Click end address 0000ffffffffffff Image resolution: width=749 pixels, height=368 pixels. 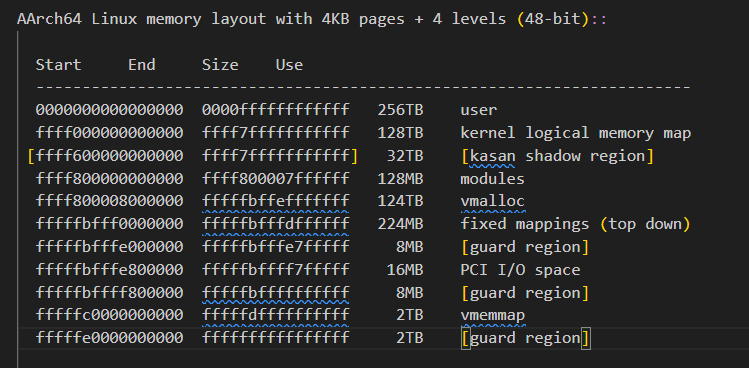pyautogui.click(x=276, y=110)
